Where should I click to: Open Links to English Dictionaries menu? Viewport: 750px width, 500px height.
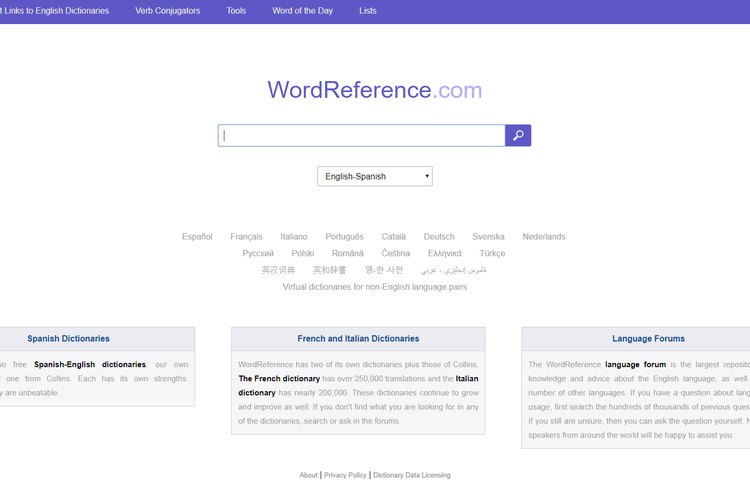55,11
